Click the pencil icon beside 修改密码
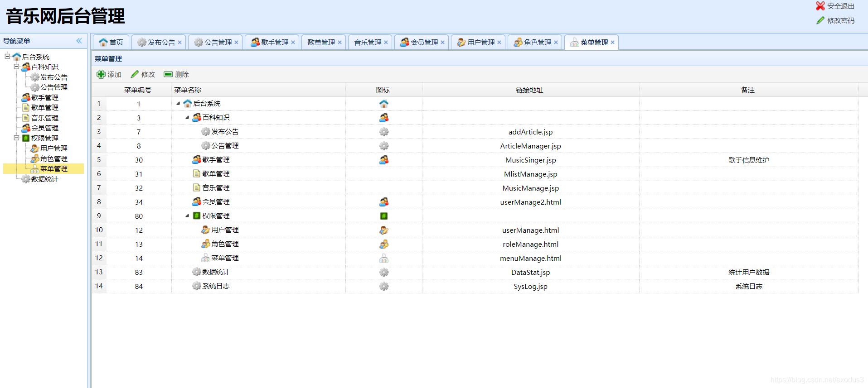868x388 pixels. point(820,20)
